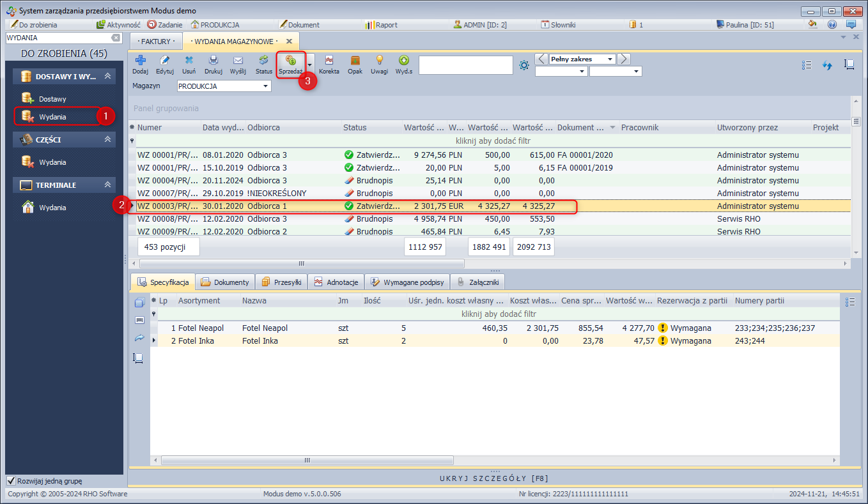
Task: Toggle the Rozwijaj jedną grupę checkbox
Action: tap(11, 481)
